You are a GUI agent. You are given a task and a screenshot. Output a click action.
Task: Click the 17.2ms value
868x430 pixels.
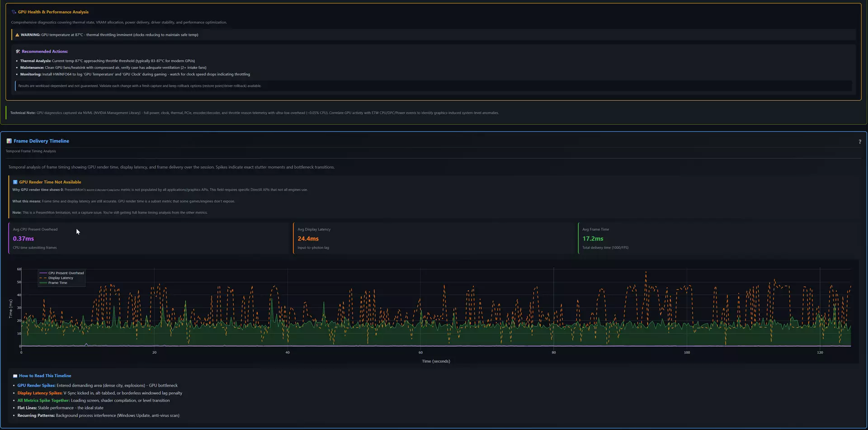(x=593, y=239)
